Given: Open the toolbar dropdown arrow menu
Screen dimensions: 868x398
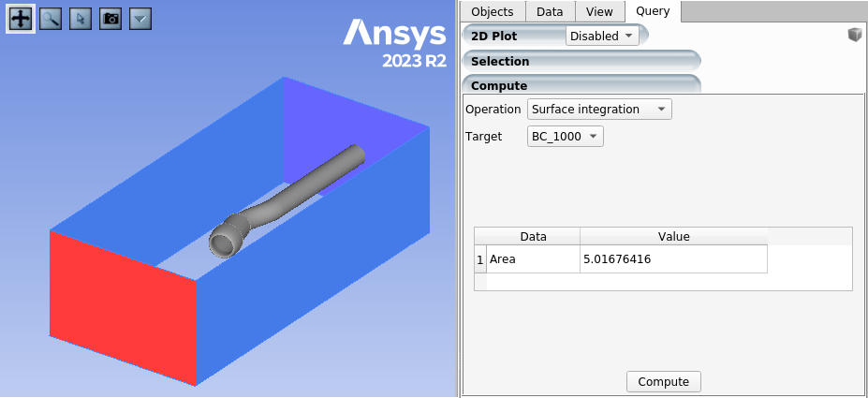Looking at the screenshot, I should click(140, 19).
